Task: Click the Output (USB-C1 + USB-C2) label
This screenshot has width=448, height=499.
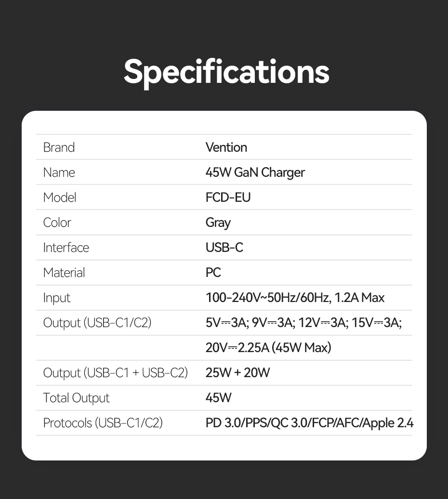Action: [115, 373]
